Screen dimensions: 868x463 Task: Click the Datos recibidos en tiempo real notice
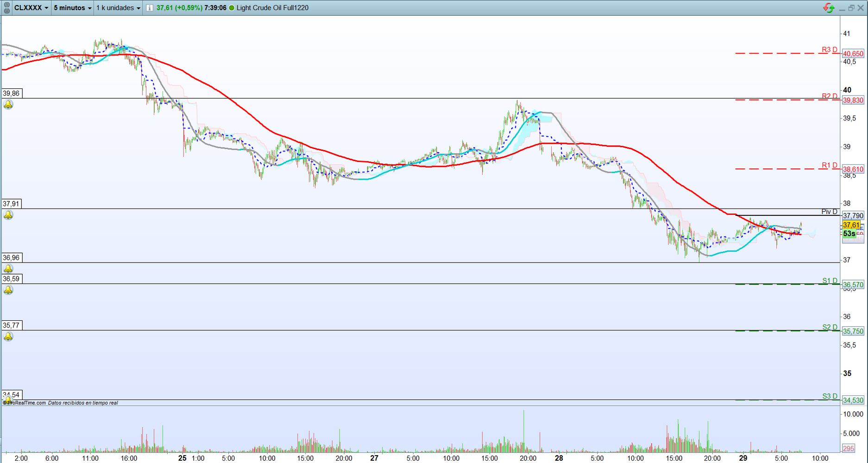click(x=83, y=403)
